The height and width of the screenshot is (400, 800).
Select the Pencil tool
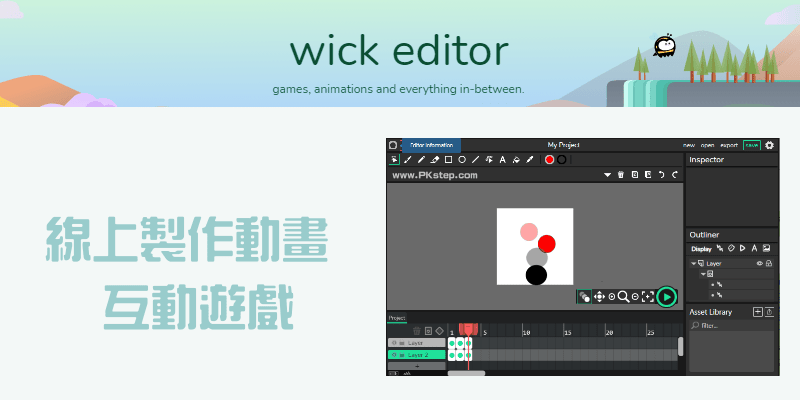(421, 160)
